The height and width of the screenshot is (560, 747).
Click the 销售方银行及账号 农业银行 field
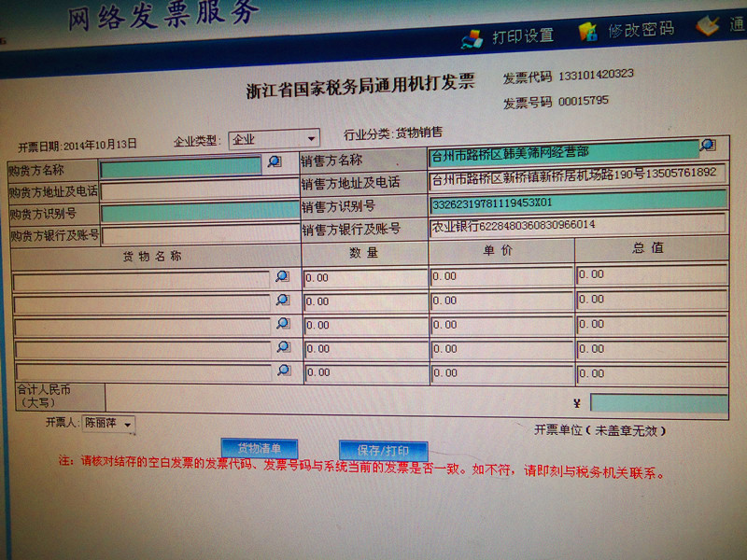(x=577, y=225)
